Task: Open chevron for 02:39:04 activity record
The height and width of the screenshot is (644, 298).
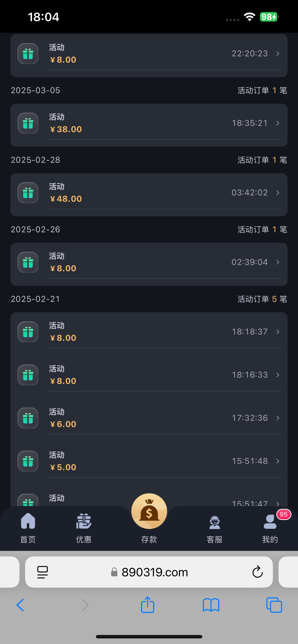Action: [278, 262]
